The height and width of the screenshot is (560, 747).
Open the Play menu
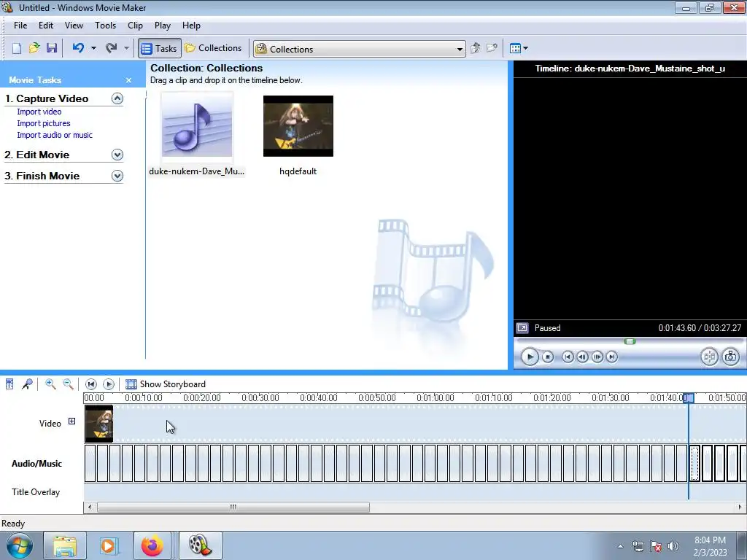point(163,26)
